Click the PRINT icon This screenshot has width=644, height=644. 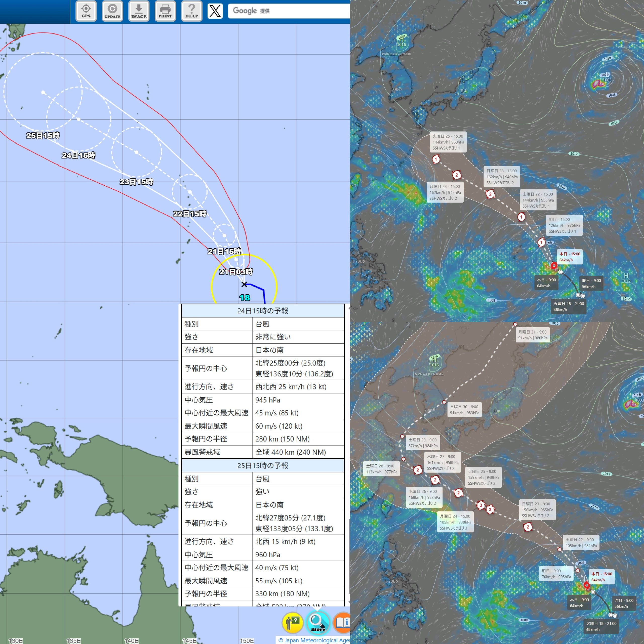click(165, 11)
